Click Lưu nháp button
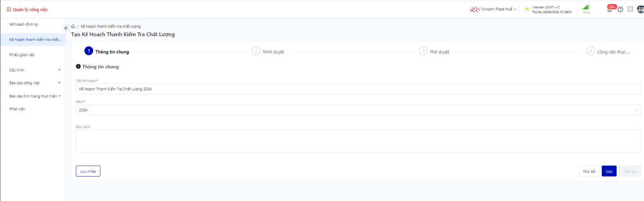644x201 pixels. [88, 171]
